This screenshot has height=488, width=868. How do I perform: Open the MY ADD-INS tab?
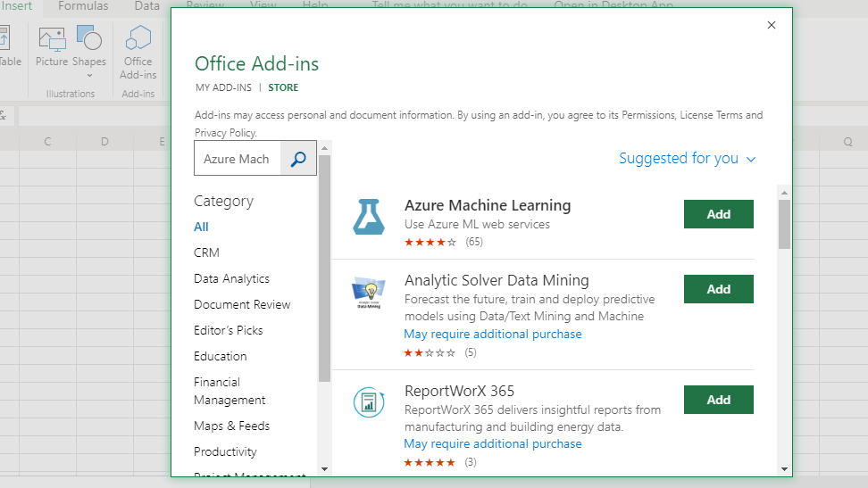[223, 87]
